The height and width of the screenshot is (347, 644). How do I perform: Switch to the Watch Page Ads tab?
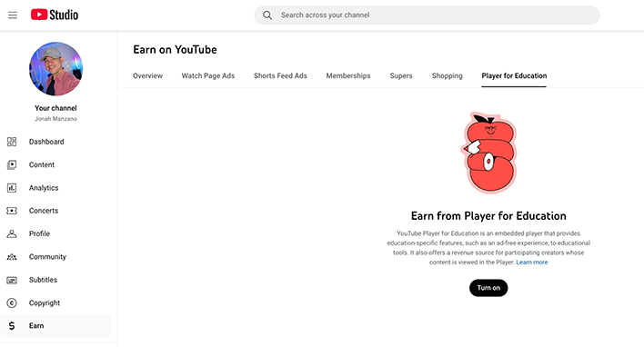click(207, 76)
